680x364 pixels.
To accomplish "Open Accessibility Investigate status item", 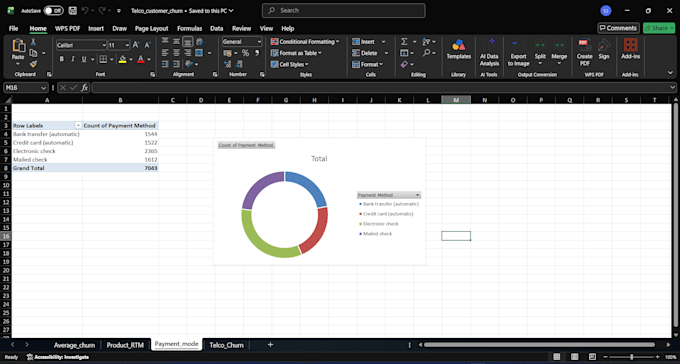I will coord(58,357).
